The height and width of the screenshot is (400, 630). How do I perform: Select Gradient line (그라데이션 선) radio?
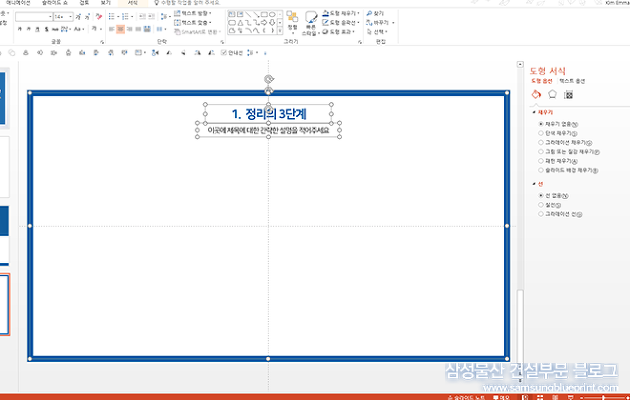(541, 214)
